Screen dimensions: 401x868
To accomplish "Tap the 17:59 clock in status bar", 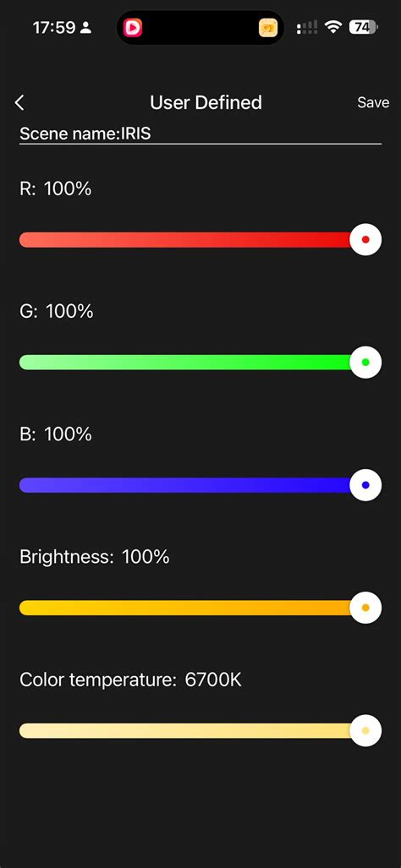I will 55,27.
